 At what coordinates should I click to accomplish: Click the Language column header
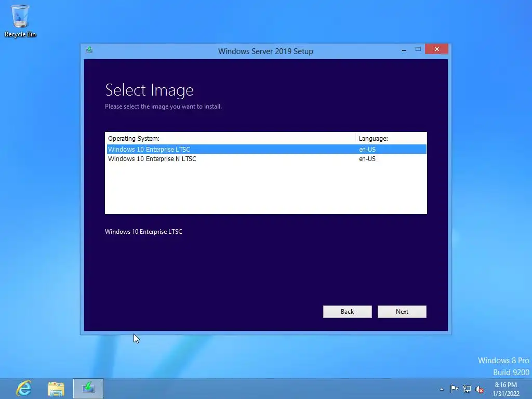click(x=391, y=138)
